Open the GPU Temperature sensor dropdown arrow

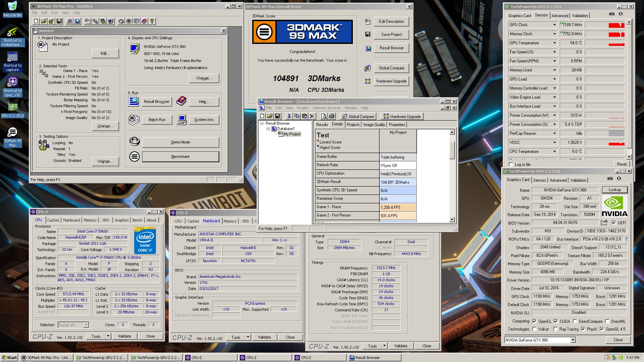point(554,43)
